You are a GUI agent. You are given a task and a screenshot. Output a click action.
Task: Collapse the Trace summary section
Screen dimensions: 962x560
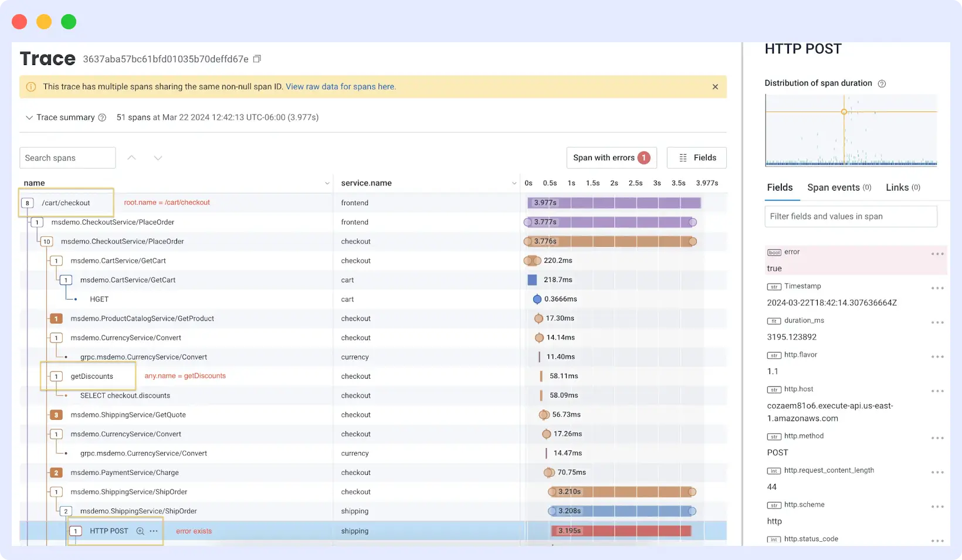[x=29, y=117]
